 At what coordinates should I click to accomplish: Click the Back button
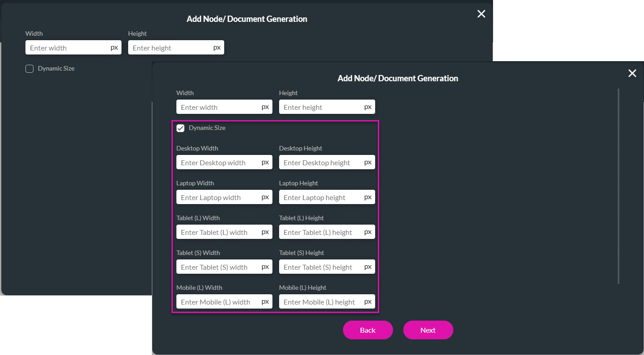[368, 330]
